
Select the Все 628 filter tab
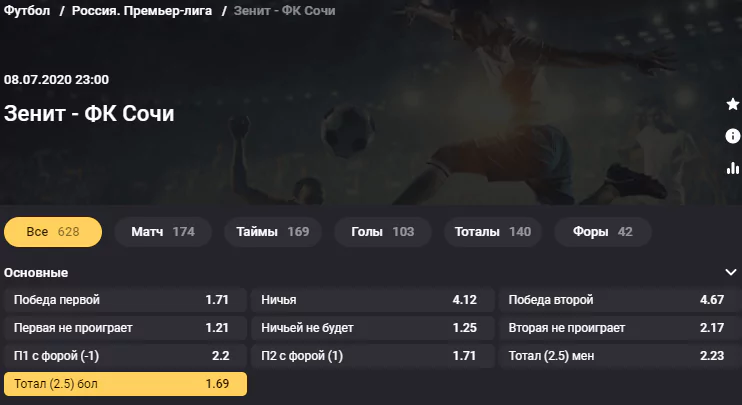pyautogui.click(x=53, y=232)
